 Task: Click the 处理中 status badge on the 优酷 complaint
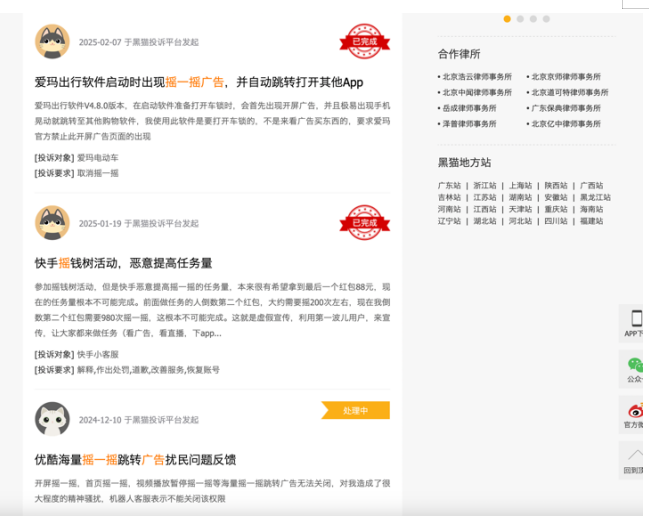tap(356, 410)
